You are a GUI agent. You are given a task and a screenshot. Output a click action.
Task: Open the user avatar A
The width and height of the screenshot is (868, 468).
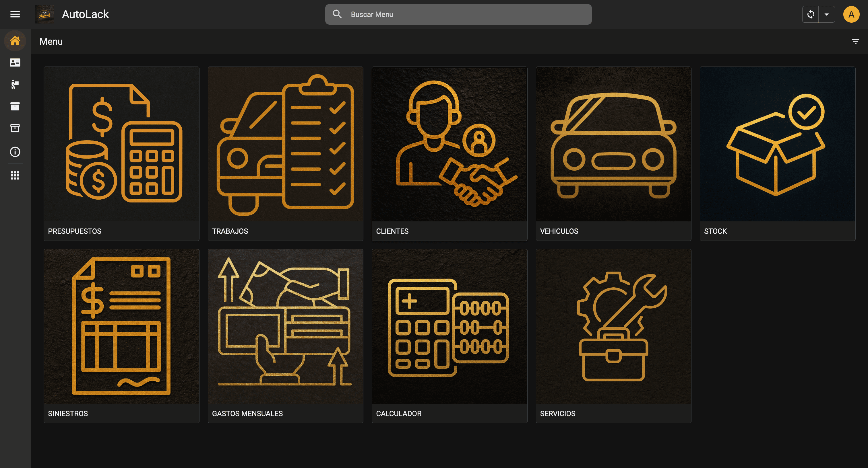coord(851,14)
